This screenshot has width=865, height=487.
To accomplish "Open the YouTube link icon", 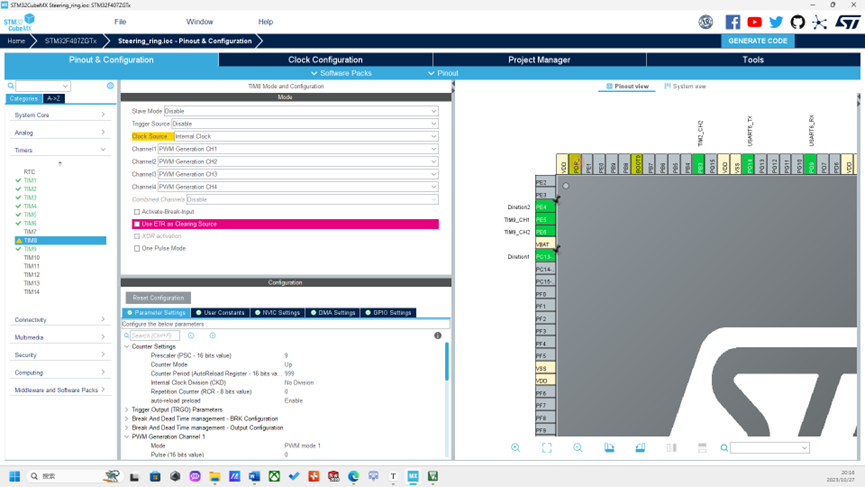I will tap(754, 22).
